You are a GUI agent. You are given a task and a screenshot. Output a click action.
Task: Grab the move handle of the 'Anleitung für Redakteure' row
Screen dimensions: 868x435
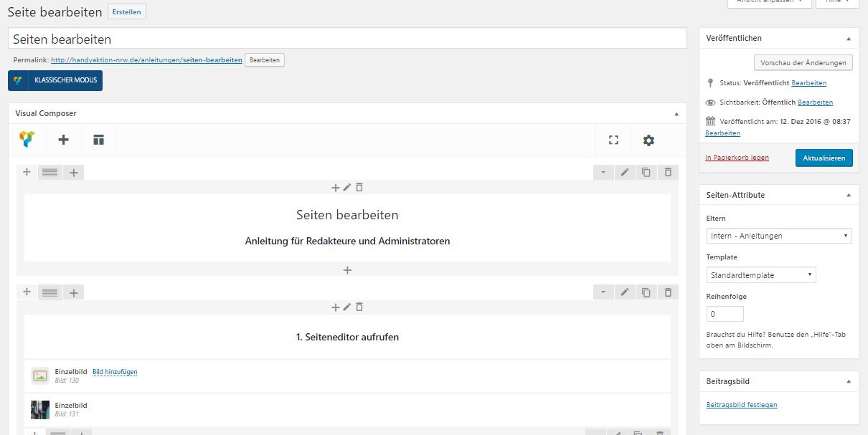click(x=27, y=172)
